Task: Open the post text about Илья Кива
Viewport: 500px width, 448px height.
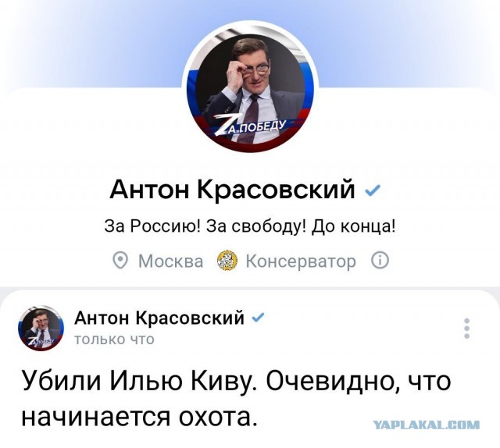Action: tap(236, 398)
